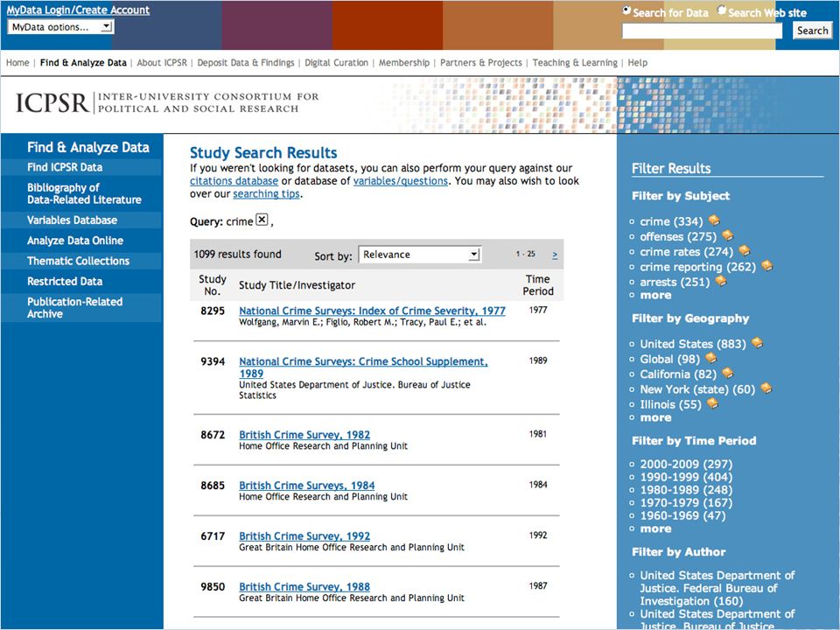The image size is (840, 630).
Task: Filter by geography California (82)
Action: (678, 374)
